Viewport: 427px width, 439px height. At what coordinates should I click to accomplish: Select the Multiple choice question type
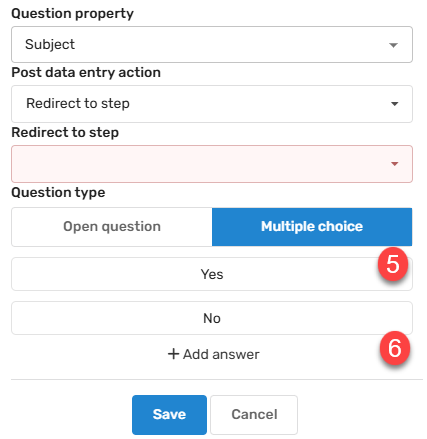312,227
